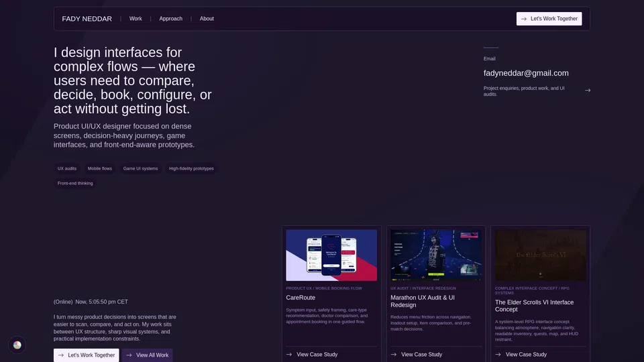644x362 pixels.
Task: Open the Work nav item
Action: [x=136, y=19]
